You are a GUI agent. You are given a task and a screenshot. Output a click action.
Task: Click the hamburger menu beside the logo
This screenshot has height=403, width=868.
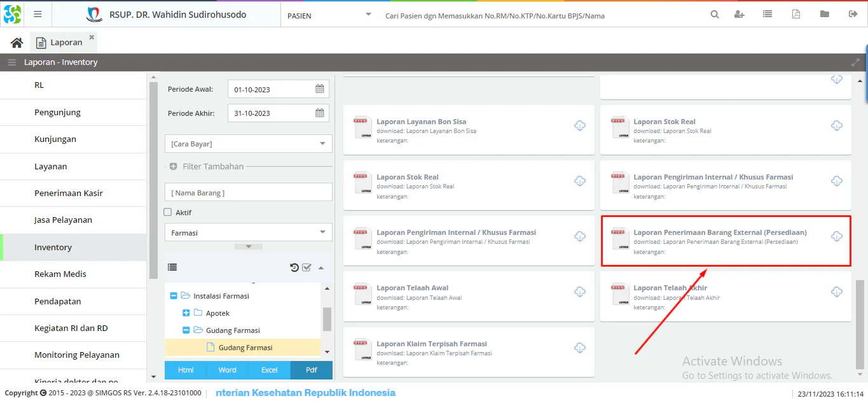tap(38, 14)
